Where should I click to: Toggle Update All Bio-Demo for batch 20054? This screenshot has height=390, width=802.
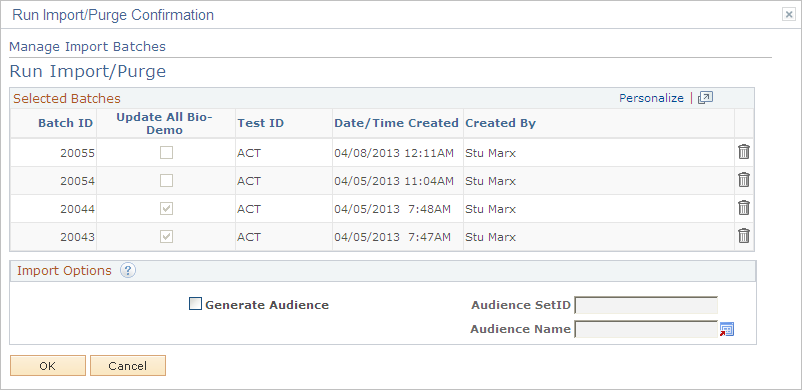pos(166,181)
